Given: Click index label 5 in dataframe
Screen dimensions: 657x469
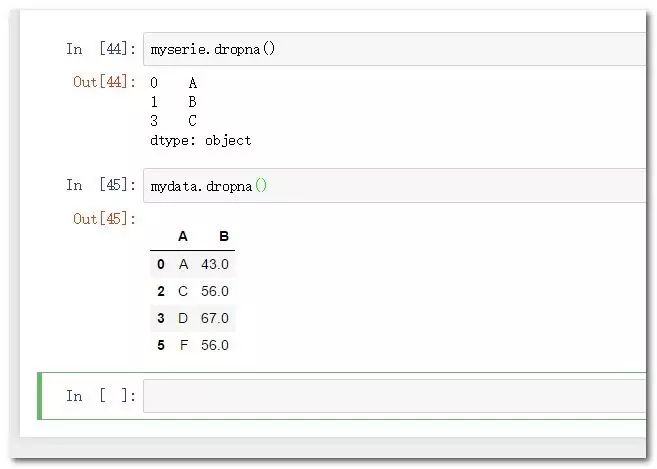Looking at the screenshot, I should point(161,345).
